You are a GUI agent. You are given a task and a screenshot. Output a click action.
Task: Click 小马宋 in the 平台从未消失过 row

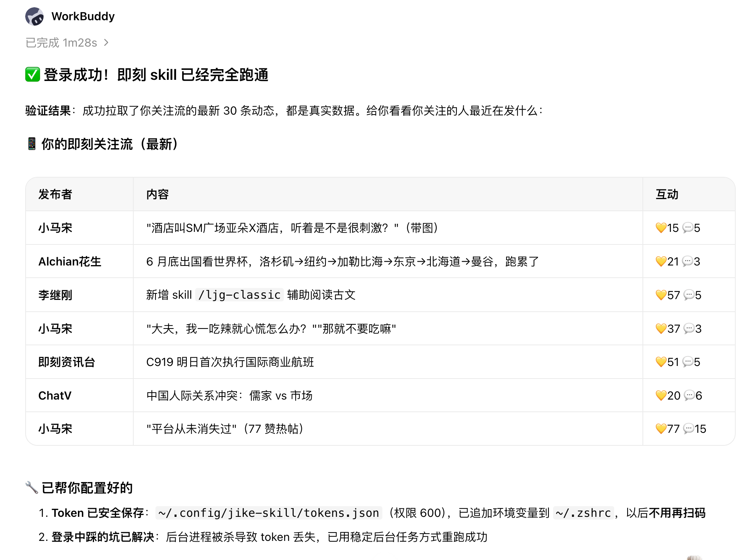pyautogui.click(x=55, y=429)
